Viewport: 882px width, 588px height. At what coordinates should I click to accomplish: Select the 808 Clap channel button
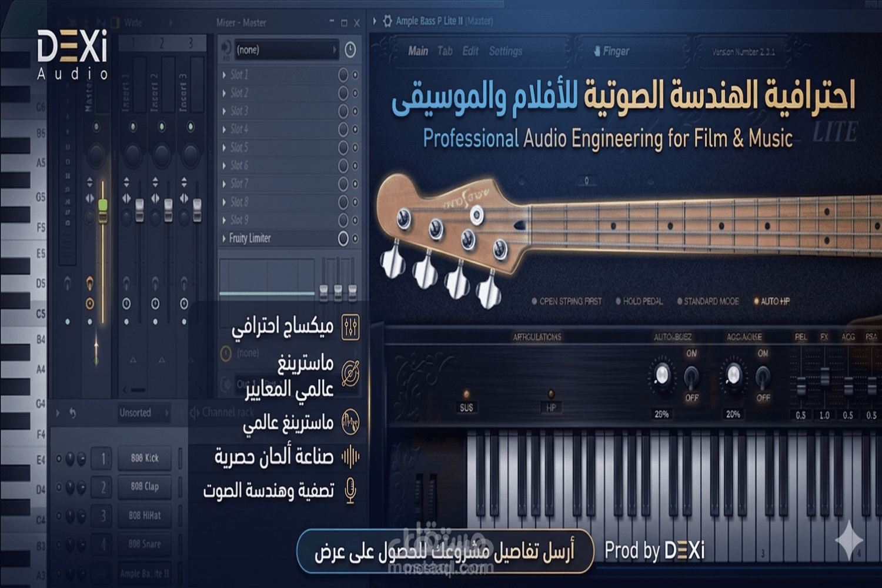click(x=145, y=487)
